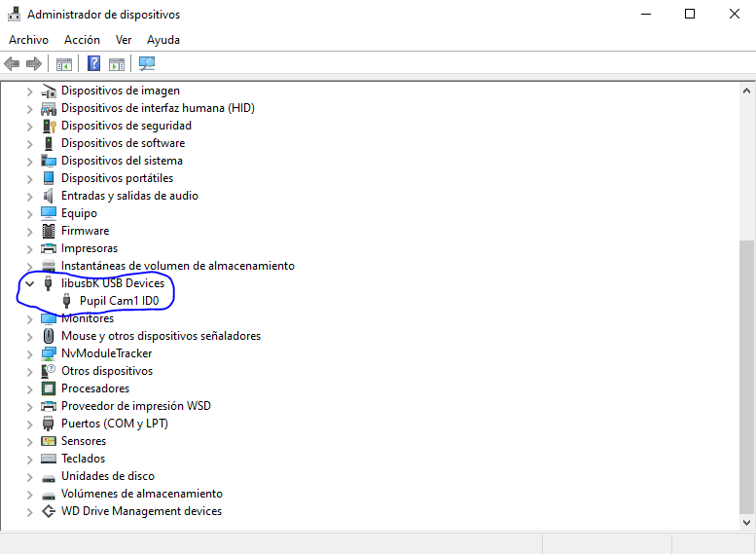The image size is (756, 554).
Task: Scan for hardware changes icon
Action: click(x=147, y=63)
